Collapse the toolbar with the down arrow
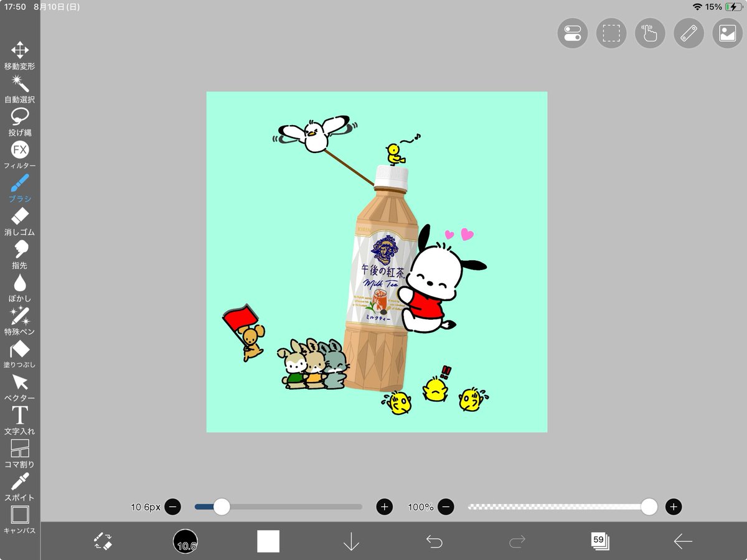Viewport: 747px width, 560px height. coord(352,540)
